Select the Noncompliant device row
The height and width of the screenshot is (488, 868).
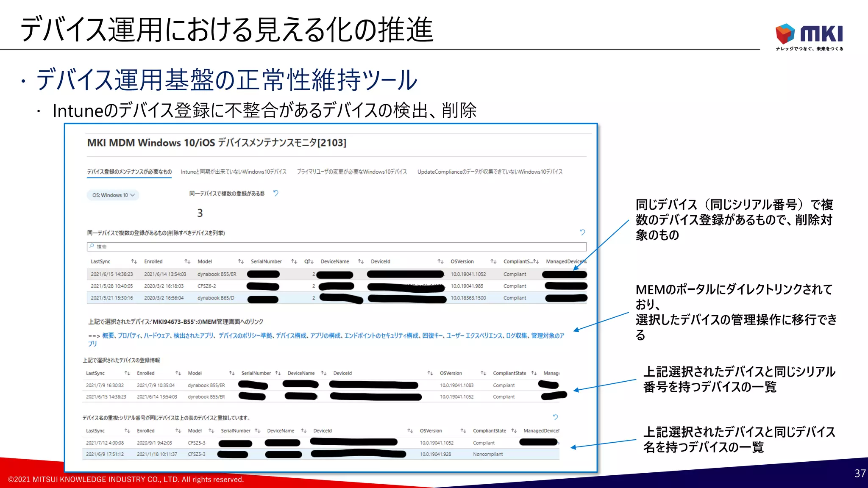321,454
